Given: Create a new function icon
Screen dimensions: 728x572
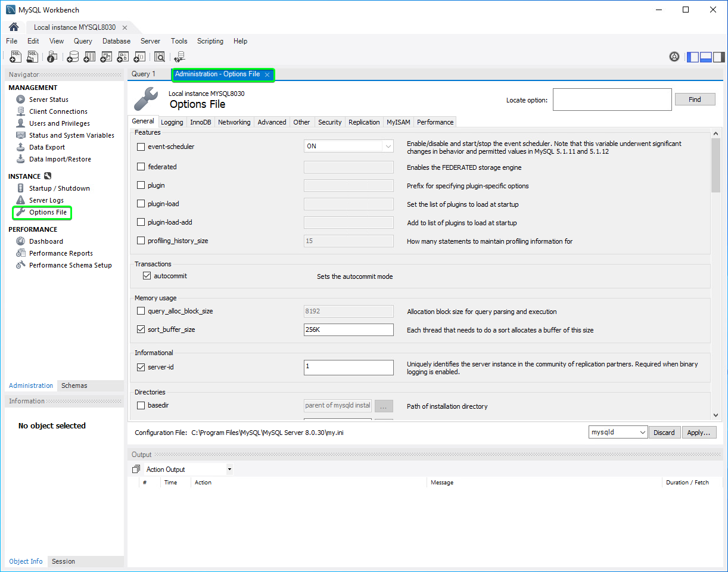Looking at the screenshot, I should tap(139, 57).
